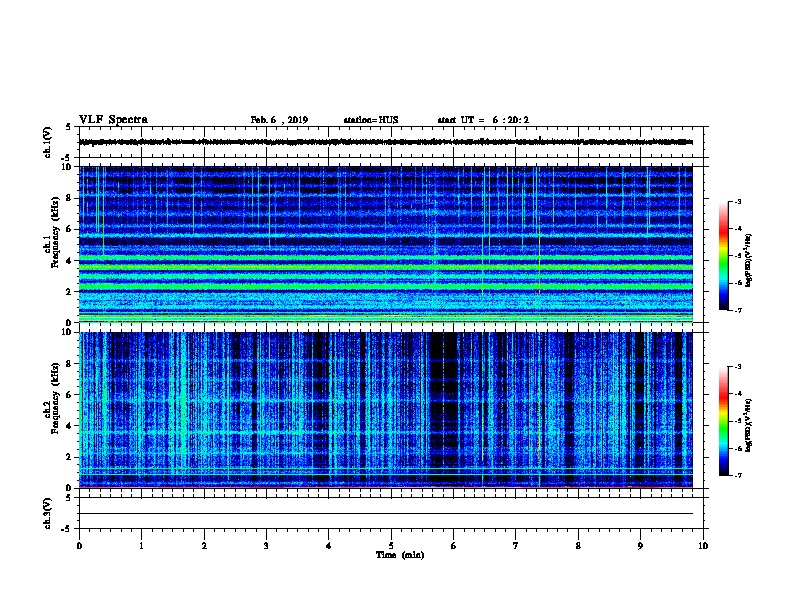792x612 pixels.
Task: Click the time axis tick label "9"
Action: click(x=640, y=546)
